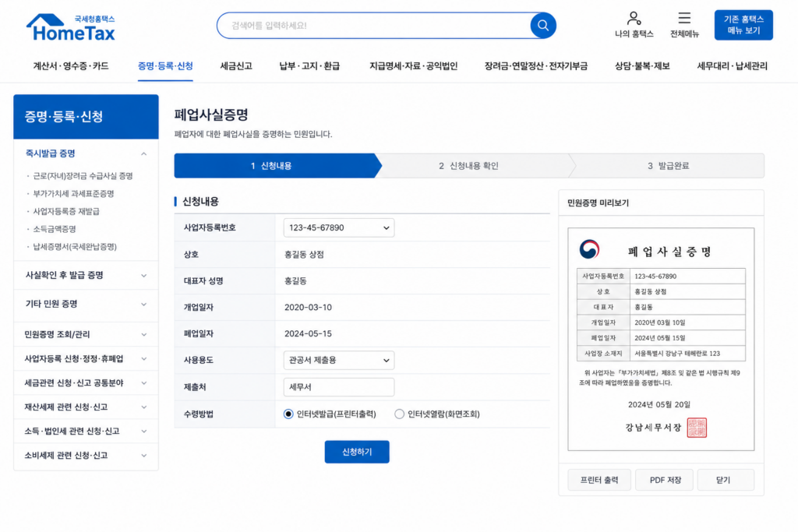Expand 민원증명 조회/관리 section
This screenshot has width=798, height=532.
click(86, 334)
